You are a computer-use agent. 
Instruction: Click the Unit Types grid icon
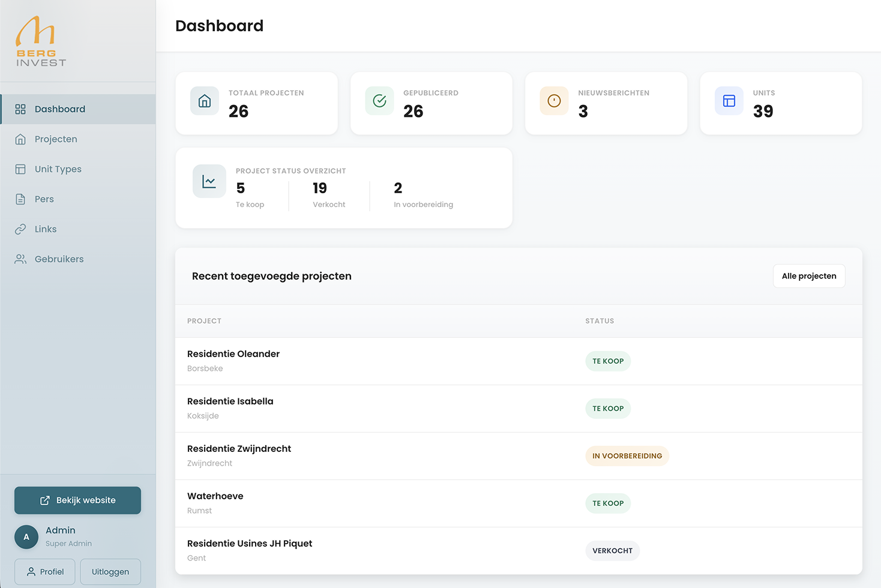tap(20, 169)
